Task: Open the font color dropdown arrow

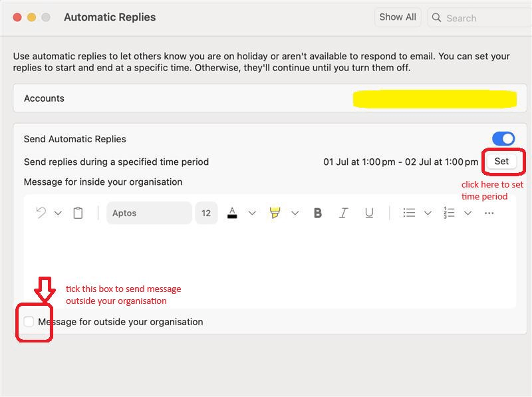Action: pos(251,213)
